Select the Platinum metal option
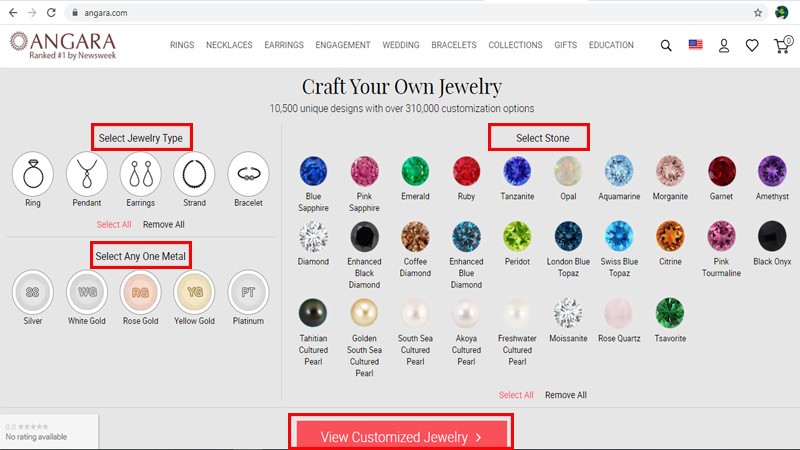Screen dimensions: 800x450 [248, 292]
